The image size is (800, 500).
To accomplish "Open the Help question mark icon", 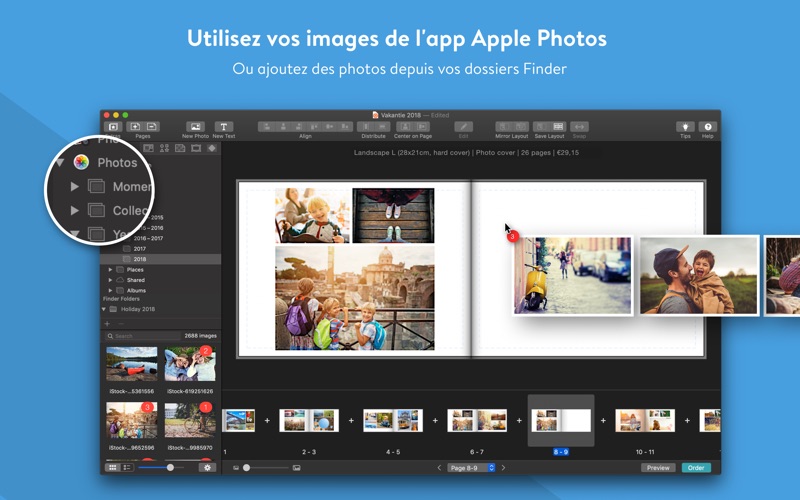I will [708, 127].
